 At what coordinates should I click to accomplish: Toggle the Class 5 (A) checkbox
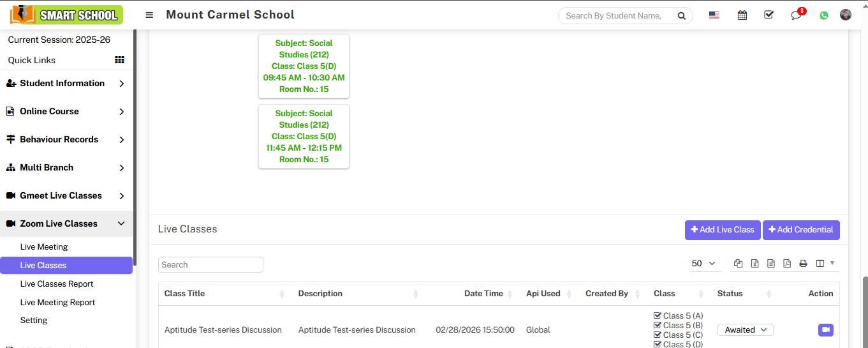pos(658,315)
